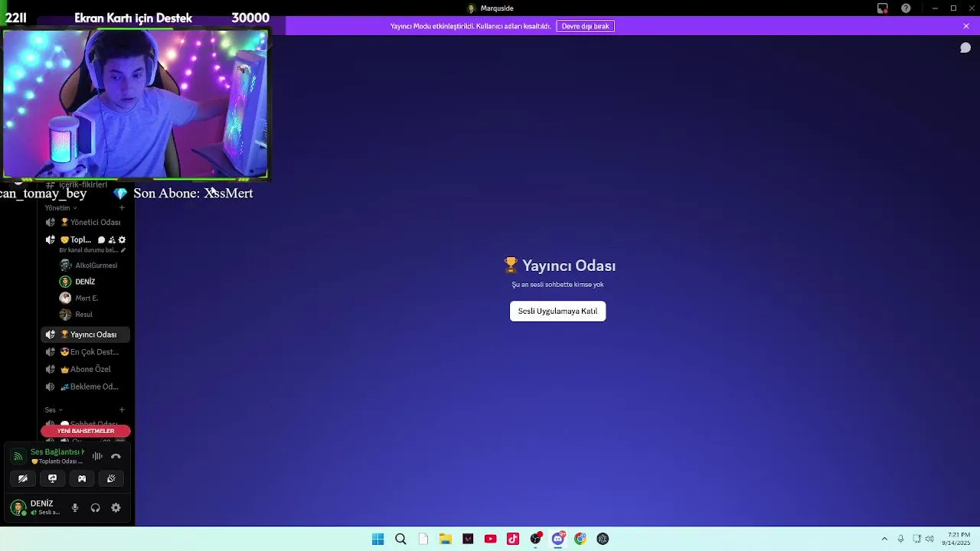This screenshot has width=980, height=551.
Task: Open Discord inbox icon in title bar
Action: coord(883,8)
